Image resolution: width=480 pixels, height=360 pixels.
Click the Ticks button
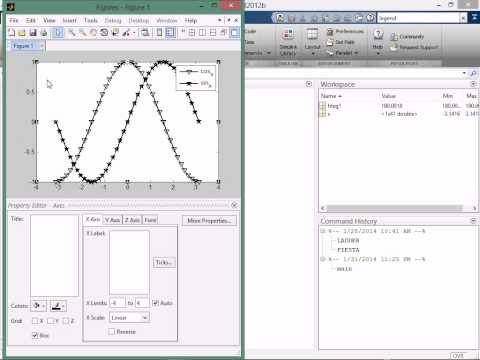click(164, 262)
